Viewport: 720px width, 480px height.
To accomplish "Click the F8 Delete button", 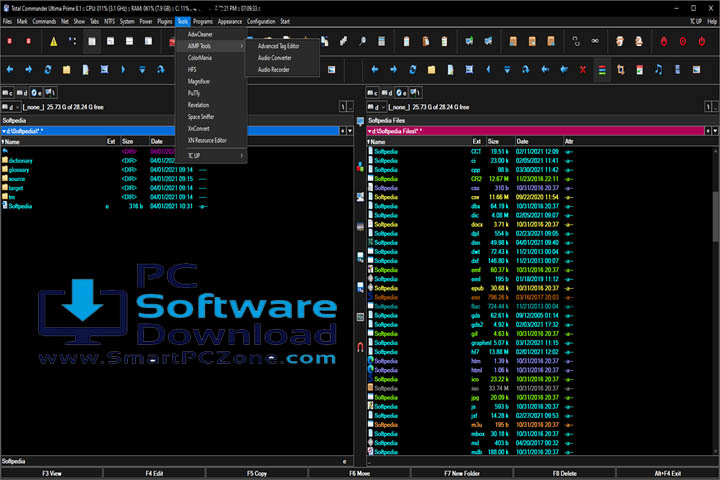I will [x=565, y=473].
